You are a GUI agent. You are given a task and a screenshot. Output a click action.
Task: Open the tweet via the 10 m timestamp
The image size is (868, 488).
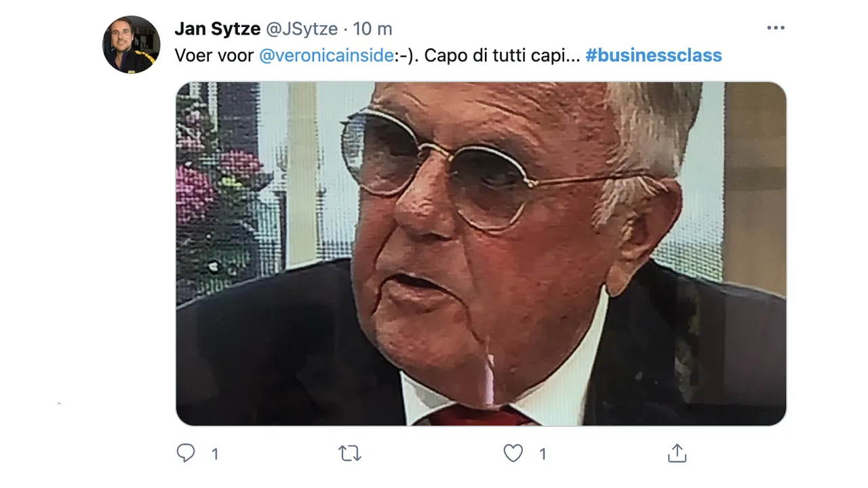[372, 29]
